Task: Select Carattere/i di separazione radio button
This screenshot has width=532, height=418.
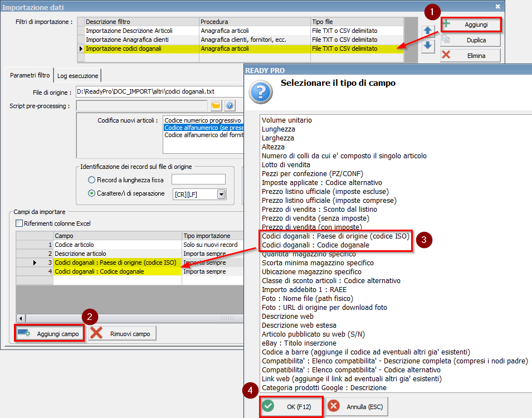Action: click(x=92, y=193)
